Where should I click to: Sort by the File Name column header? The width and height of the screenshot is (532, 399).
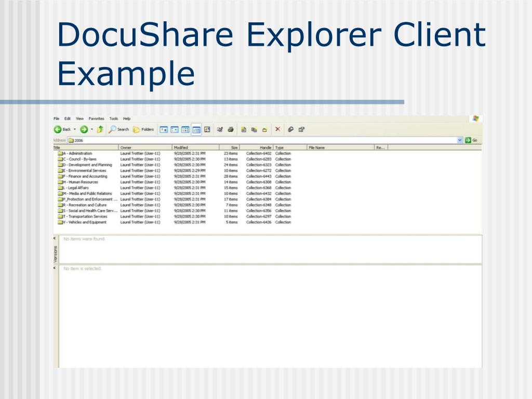(x=340, y=148)
